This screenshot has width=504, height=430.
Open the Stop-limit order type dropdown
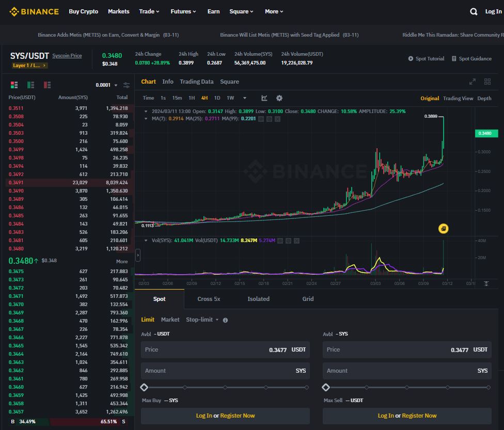[202, 320]
